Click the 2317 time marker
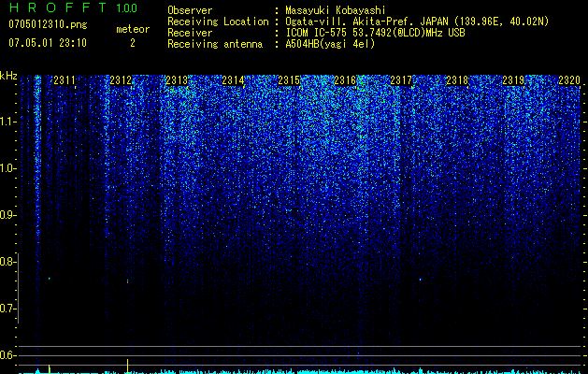This screenshot has width=588, height=374. [401, 80]
